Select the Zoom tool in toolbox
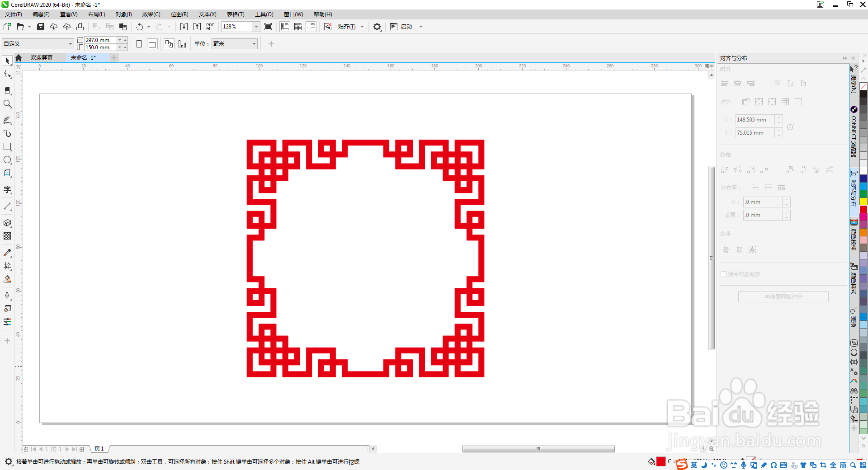Viewport: 868px width, 470px height. (7, 104)
